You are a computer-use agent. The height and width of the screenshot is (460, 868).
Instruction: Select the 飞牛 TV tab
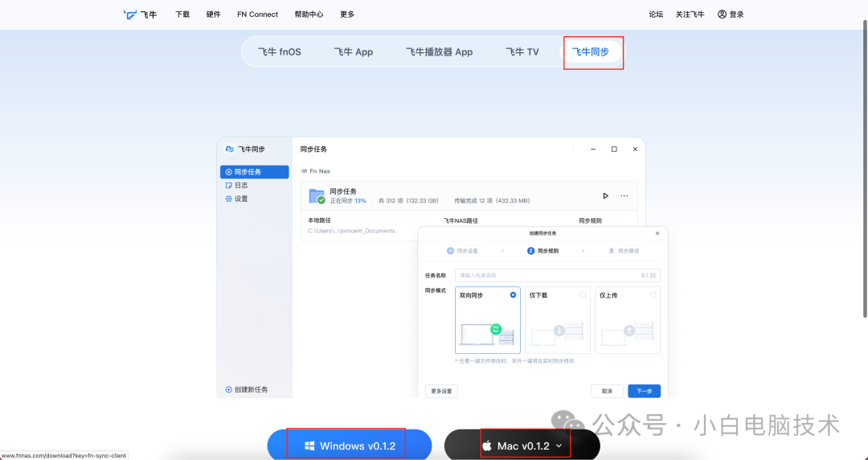522,52
